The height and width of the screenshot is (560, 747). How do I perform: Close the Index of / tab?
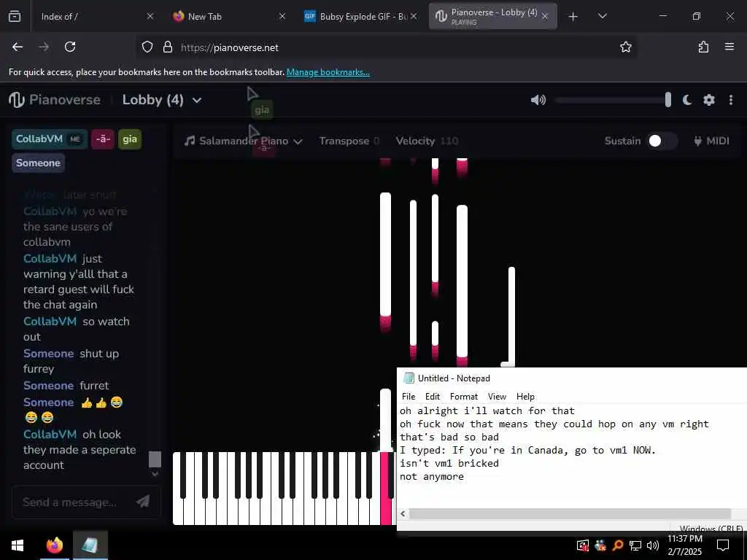(x=150, y=16)
